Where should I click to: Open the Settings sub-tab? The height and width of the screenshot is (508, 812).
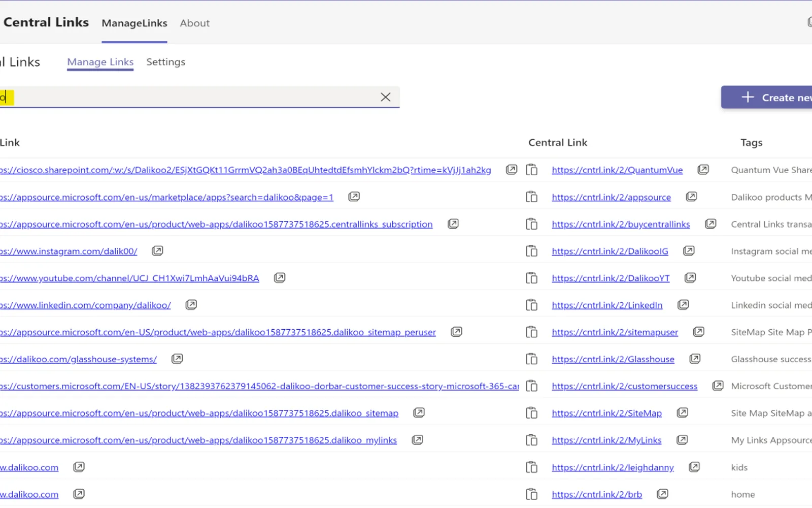click(166, 62)
